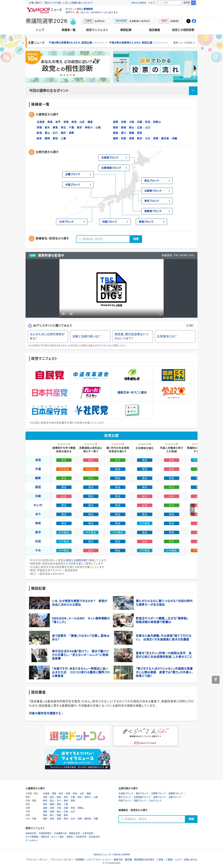Go to the 候補者一覧 tab
Image resolution: width=223 pixels, height=868 pixels.
68,30
